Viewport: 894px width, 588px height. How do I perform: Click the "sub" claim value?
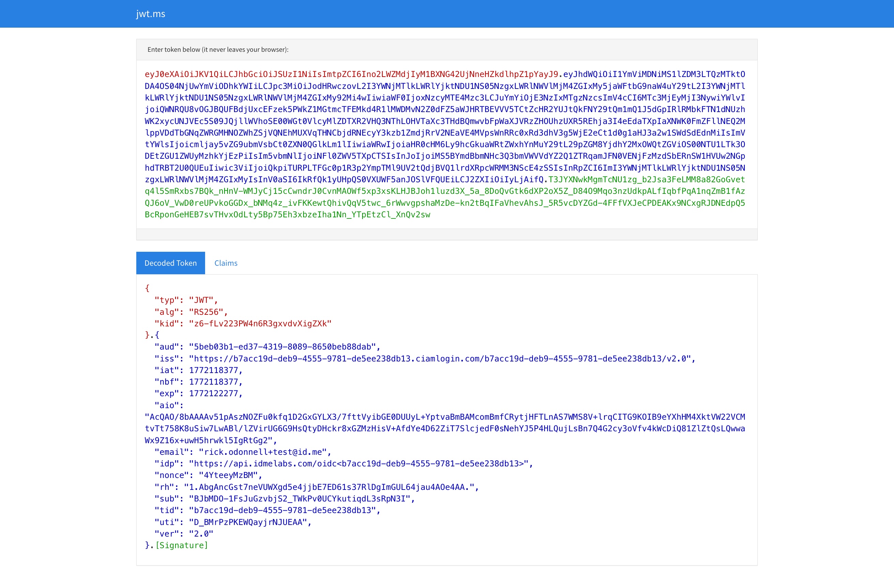click(299, 499)
